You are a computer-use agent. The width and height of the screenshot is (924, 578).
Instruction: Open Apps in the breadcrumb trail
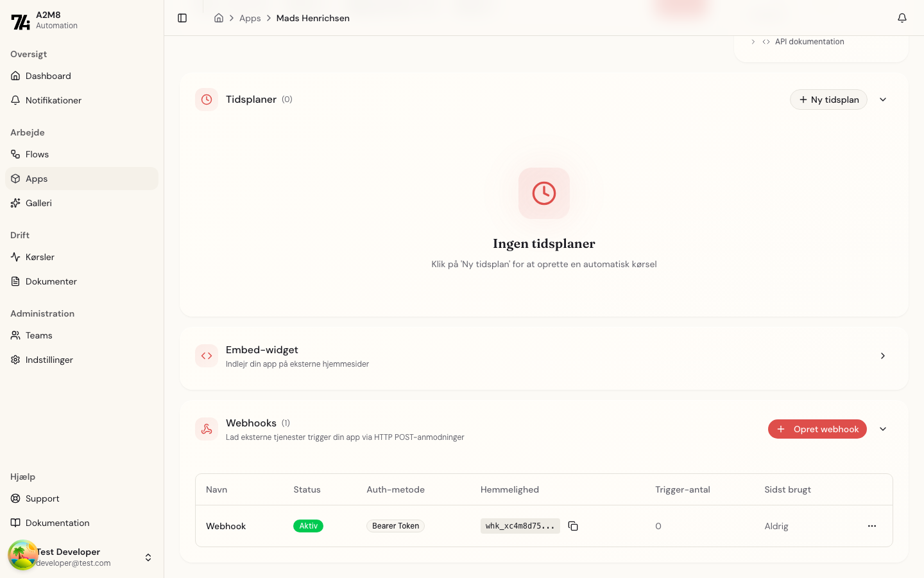(x=250, y=18)
